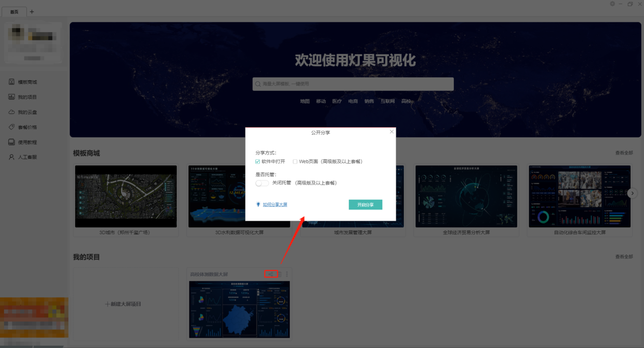
Task: Open the 自动化综合车间监控大屏 thumbnail
Action: 580,197
